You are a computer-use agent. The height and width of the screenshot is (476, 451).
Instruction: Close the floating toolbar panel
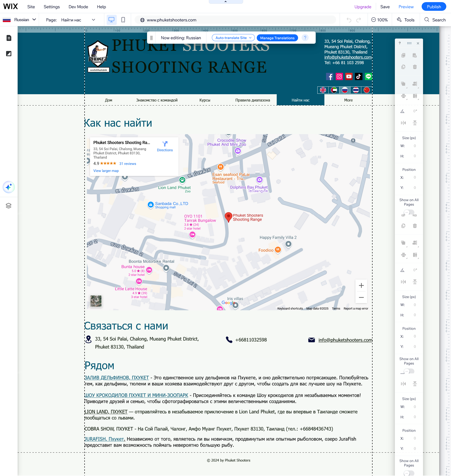coord(418,43)
